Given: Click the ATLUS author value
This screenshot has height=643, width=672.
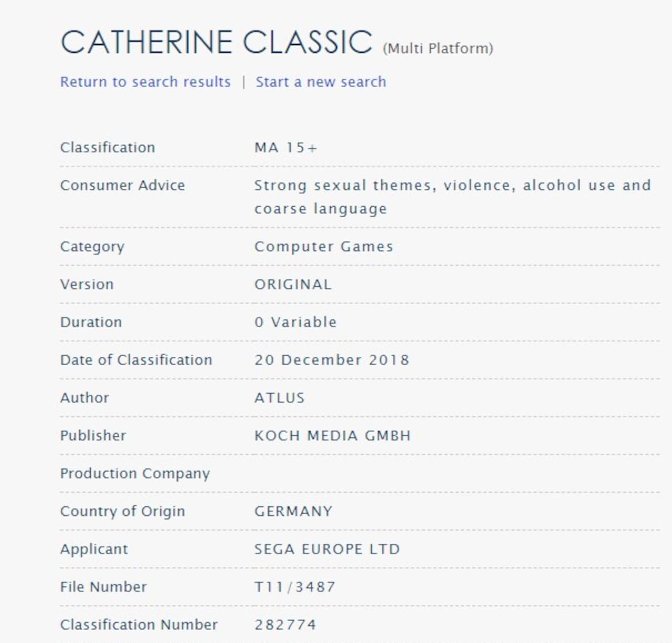Looking at the screenshot, I should [279, 398].
